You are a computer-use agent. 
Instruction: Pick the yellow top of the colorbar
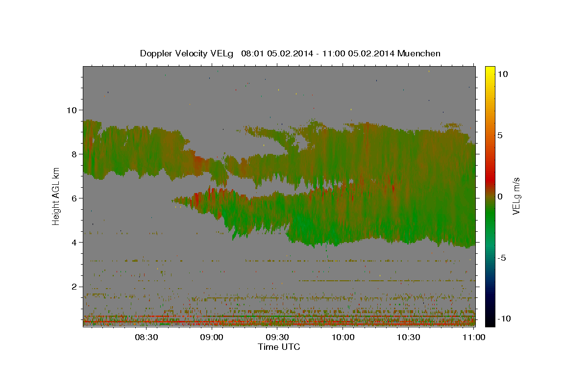click(490, 71)
